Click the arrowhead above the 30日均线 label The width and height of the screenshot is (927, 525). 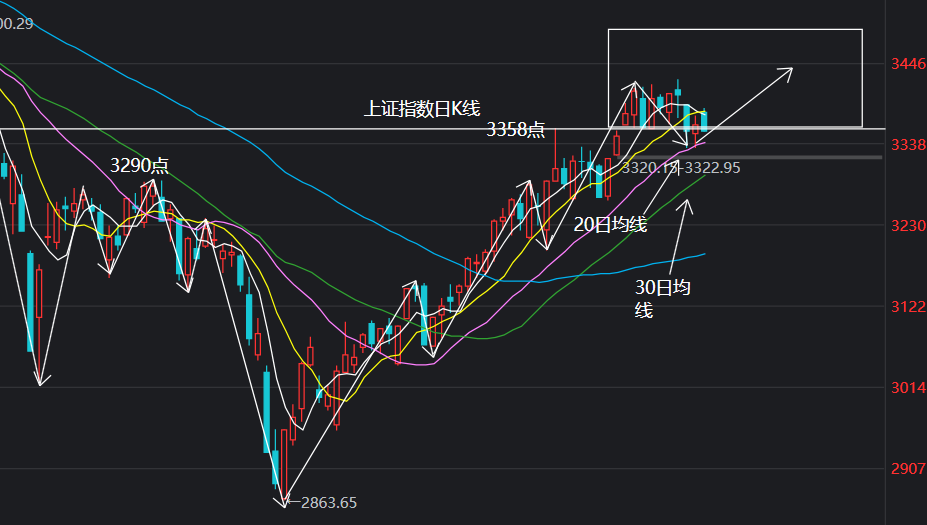coord(686,204)
